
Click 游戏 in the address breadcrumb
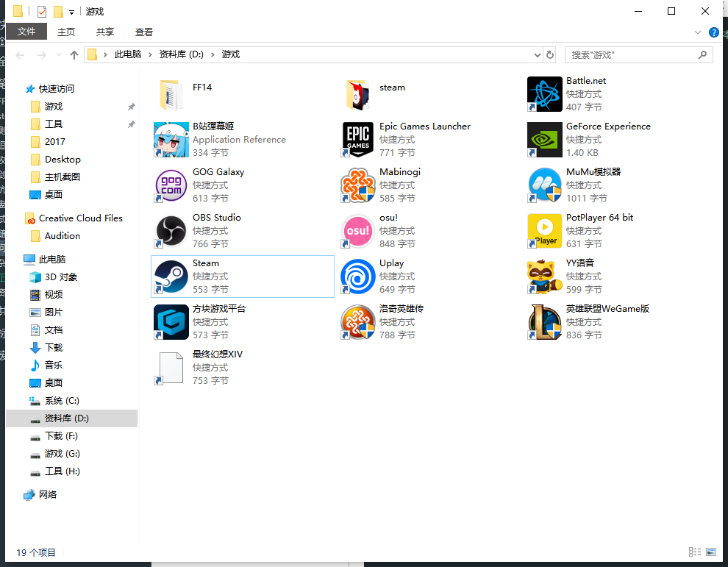click(231, 54)
